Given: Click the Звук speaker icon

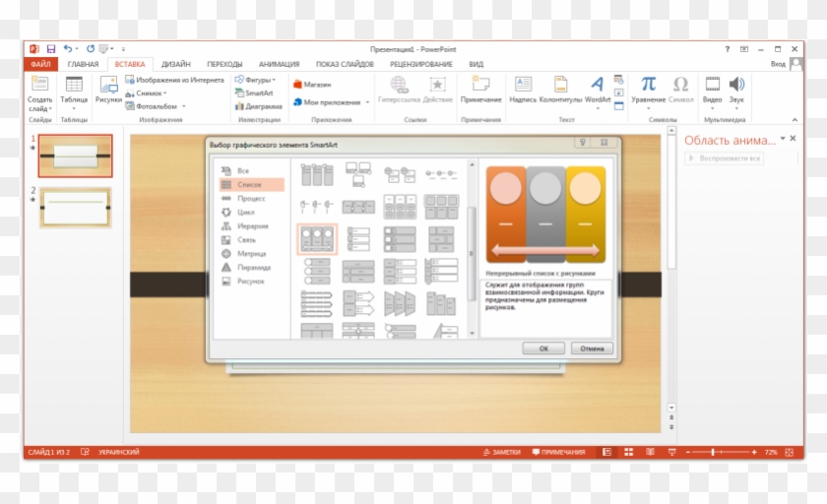Looking at the screenshot, I should click(x=736, y=84).
